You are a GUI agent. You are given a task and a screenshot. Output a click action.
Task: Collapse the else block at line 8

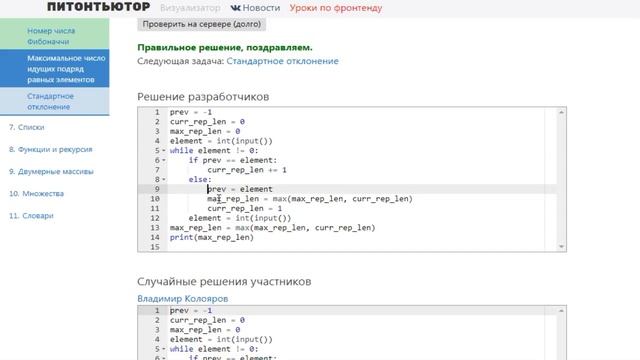tap(164, 180)
